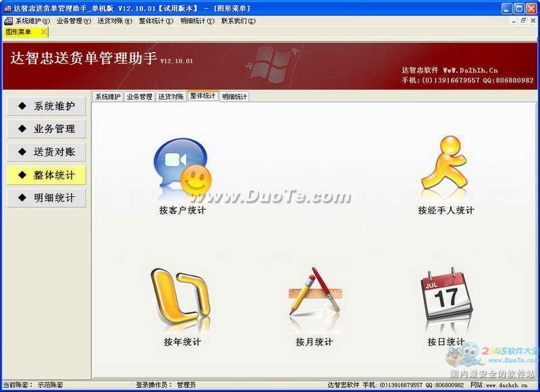Screen dimensions: 540x392
Task: Select the 系统维护 sidebar button
Action: pos(46,106)
